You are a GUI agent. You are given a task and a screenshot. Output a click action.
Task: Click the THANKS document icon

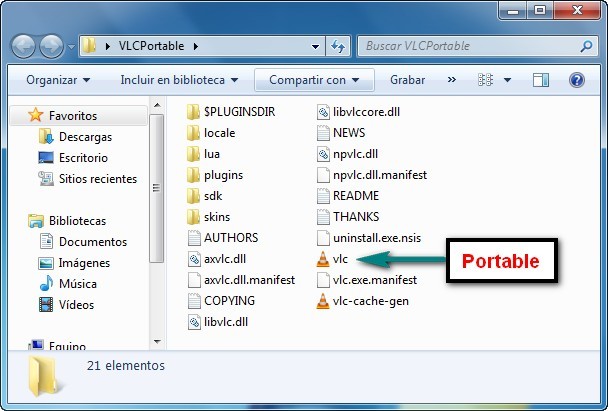tap(323, 217)
